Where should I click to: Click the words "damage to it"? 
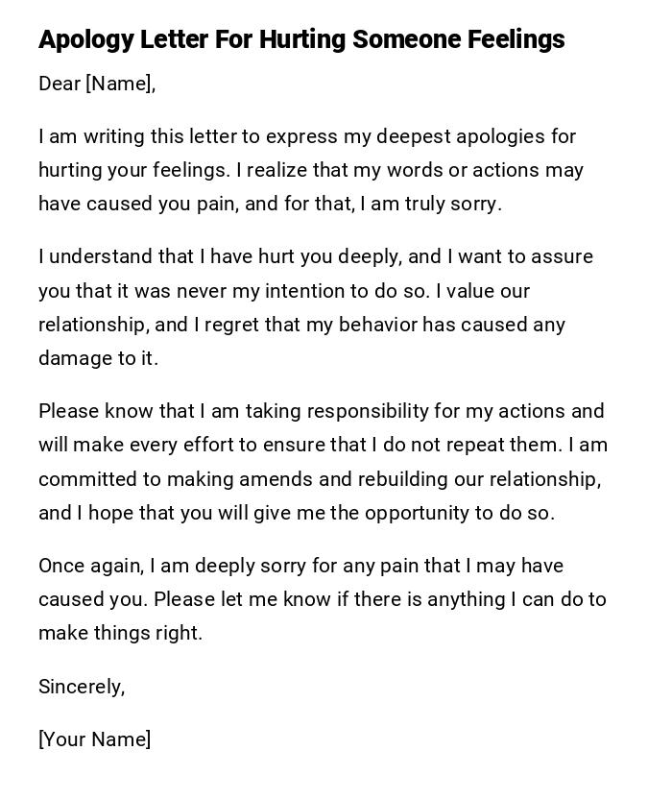(97, 358)
